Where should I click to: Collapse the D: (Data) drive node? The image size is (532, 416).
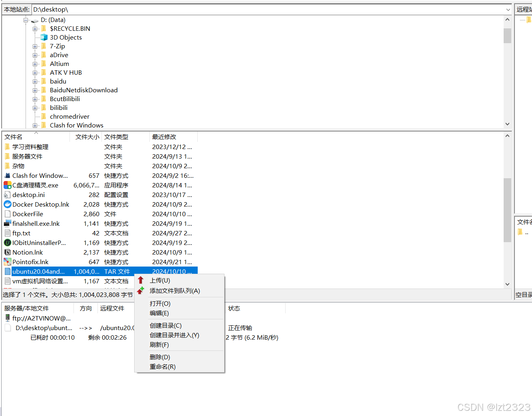point(26,20)
